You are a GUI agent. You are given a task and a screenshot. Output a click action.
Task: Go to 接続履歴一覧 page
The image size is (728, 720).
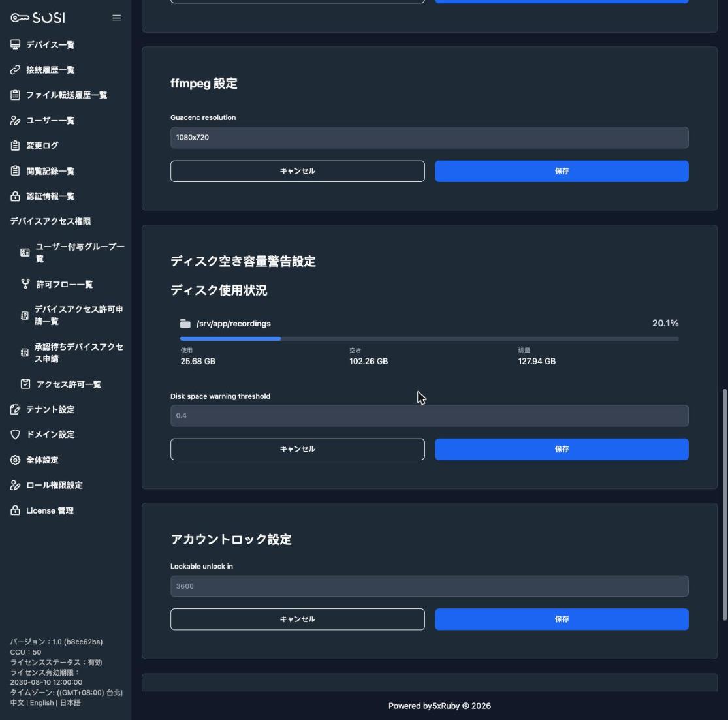tap(51, 70)
